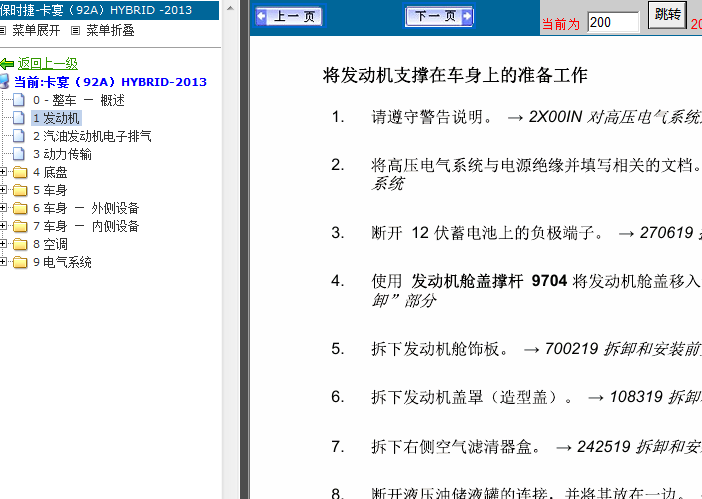Select the 8 空调 label
702x499 pixels.
[50, 244]
